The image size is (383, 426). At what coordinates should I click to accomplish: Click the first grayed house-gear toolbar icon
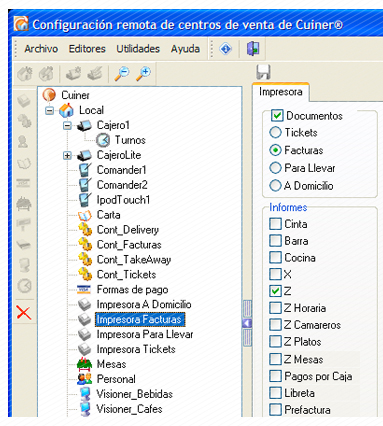click(25, 74)
